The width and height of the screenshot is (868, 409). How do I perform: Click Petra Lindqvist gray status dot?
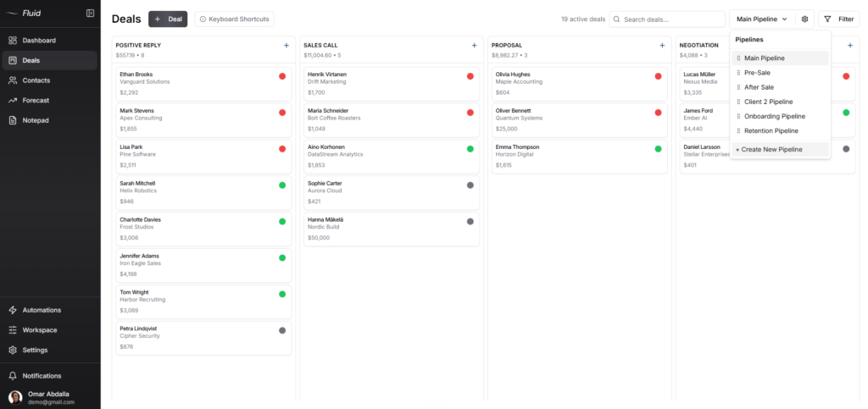[x=282, y=330]
